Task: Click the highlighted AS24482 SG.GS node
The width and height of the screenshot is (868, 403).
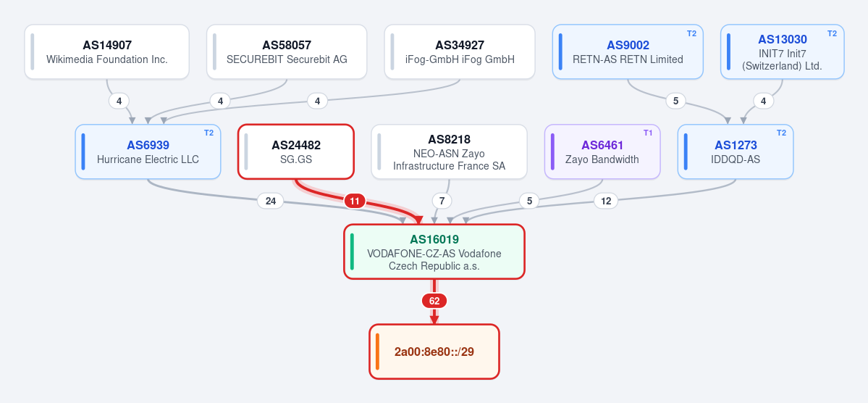Action: pos(295,152)
